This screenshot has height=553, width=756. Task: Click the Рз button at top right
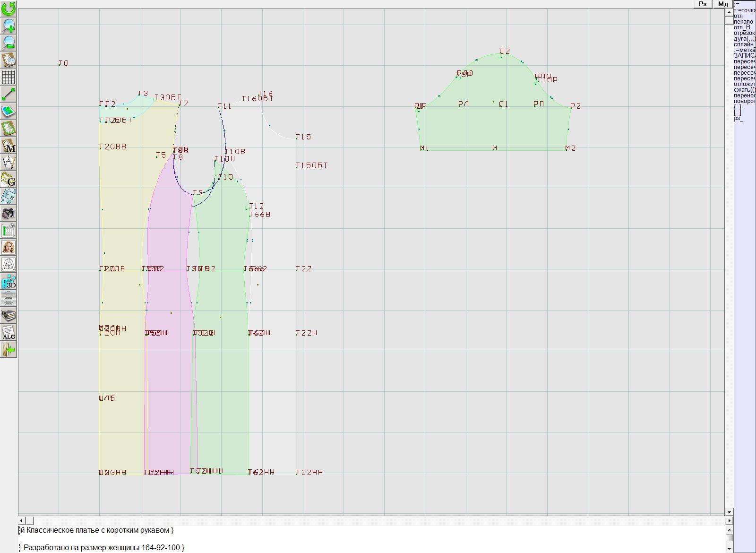coord(703,4)
